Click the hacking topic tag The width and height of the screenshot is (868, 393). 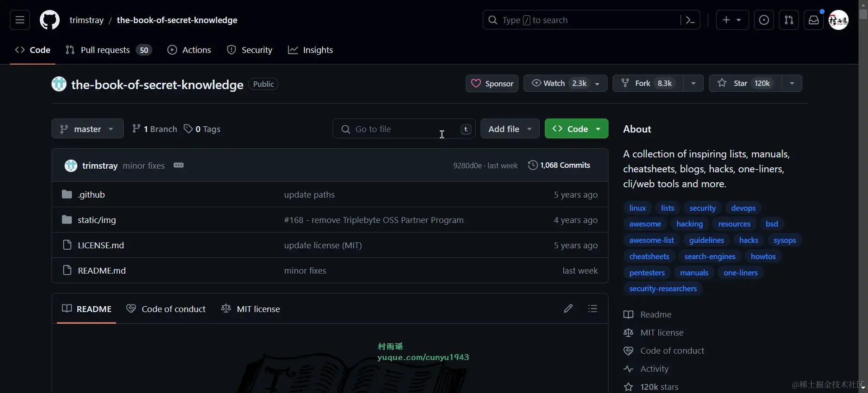point(689,224)
